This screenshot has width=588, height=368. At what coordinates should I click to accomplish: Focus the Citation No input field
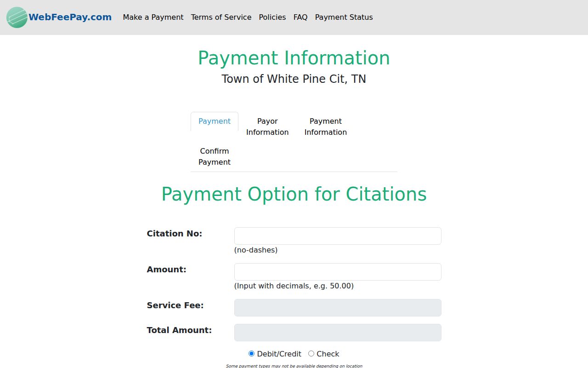tap(338, 236)
